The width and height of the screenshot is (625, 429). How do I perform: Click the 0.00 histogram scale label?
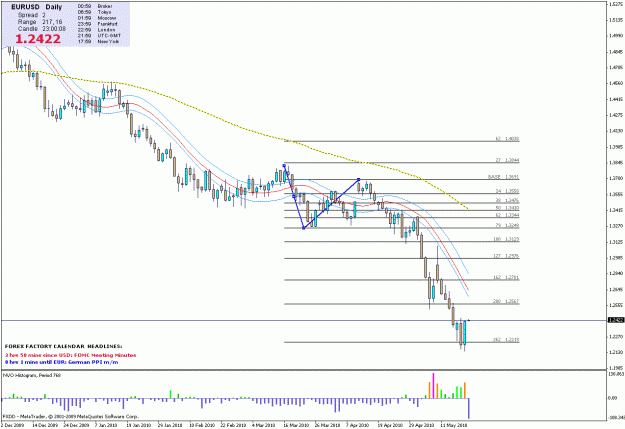point(612,398)
